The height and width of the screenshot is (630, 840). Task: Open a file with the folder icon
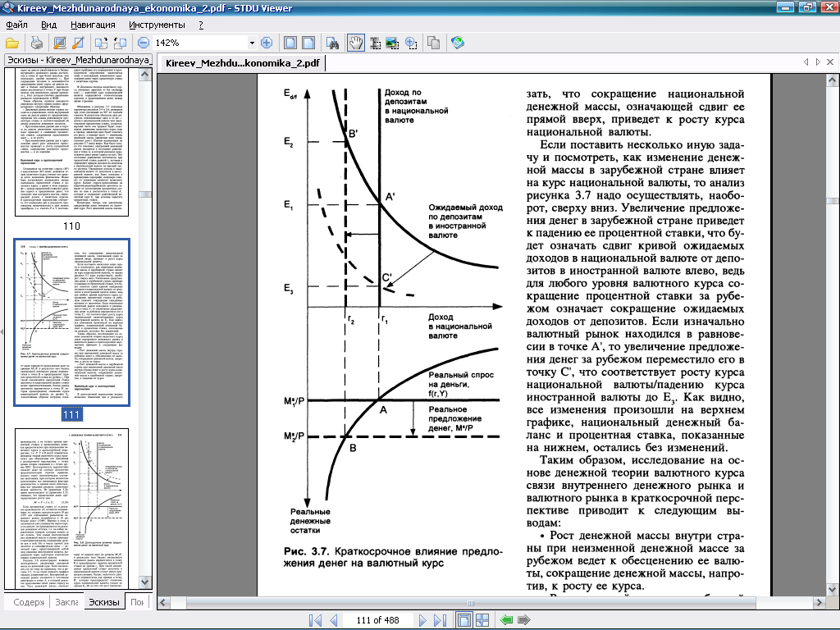[12, 43]
